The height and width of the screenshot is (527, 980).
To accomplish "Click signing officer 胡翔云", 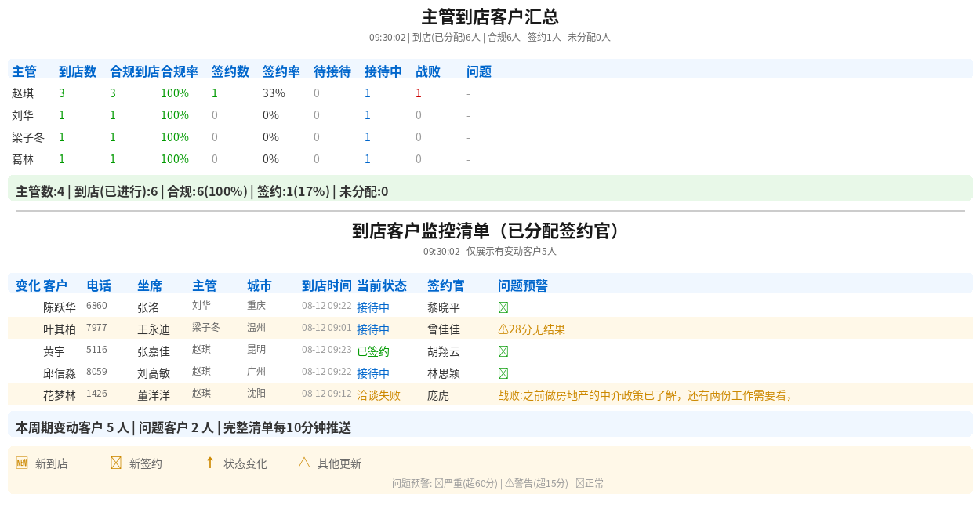I will 444,351.
